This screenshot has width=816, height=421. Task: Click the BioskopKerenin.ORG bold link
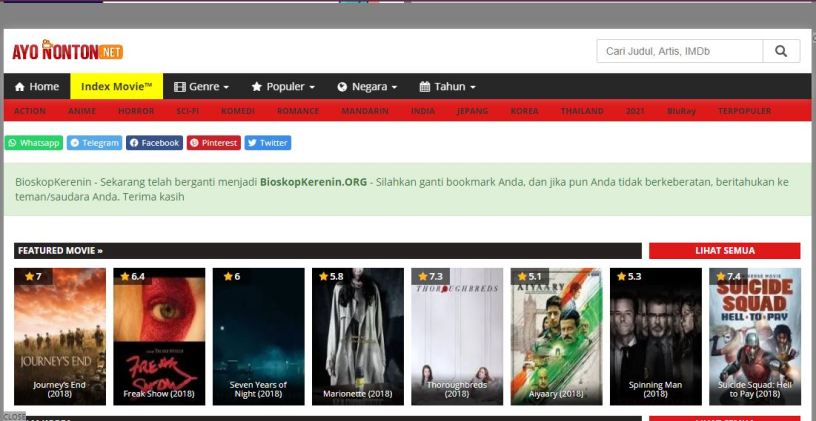click(313, 182)
